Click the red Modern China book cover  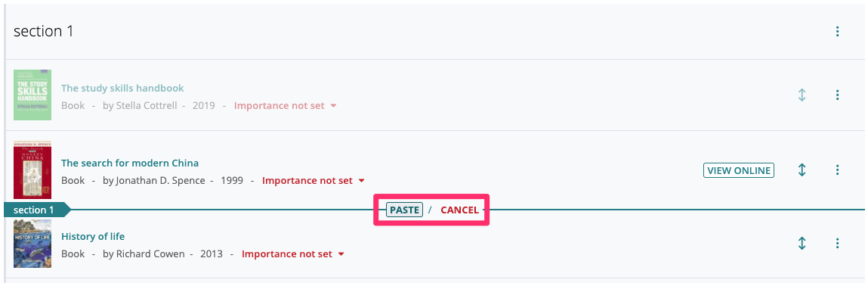click(x=32, y=169)
